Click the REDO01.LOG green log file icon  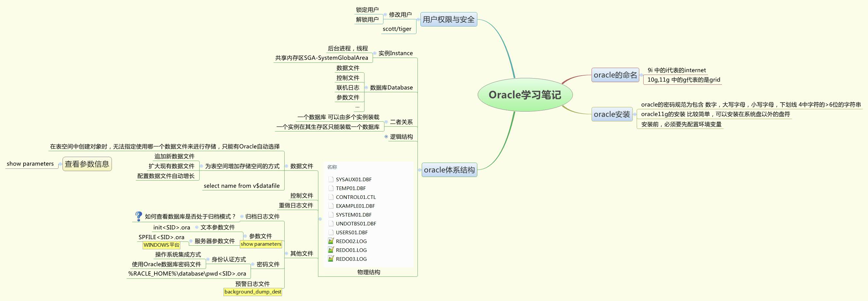pos(330,250)
